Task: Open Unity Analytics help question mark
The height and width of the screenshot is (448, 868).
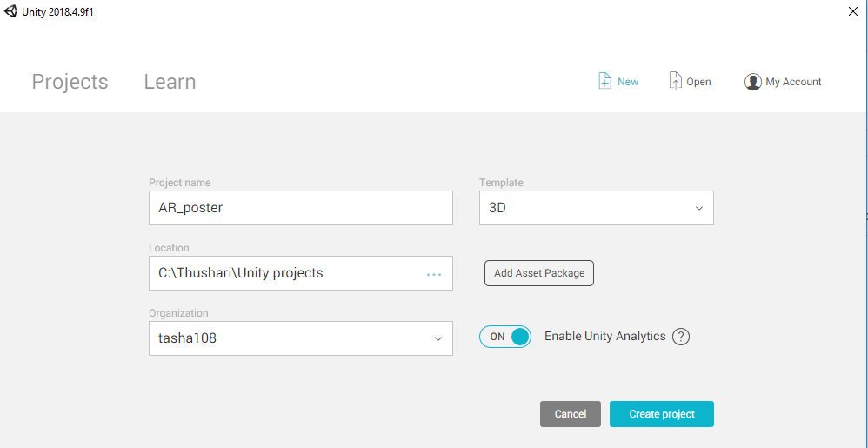Action: click(681, 336)
